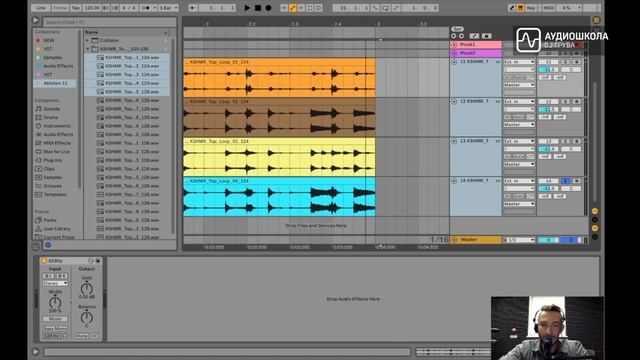This screenshot has width=640, height=360.
Task: Click the 120.00 tempo field
Action: coord(91,8)
